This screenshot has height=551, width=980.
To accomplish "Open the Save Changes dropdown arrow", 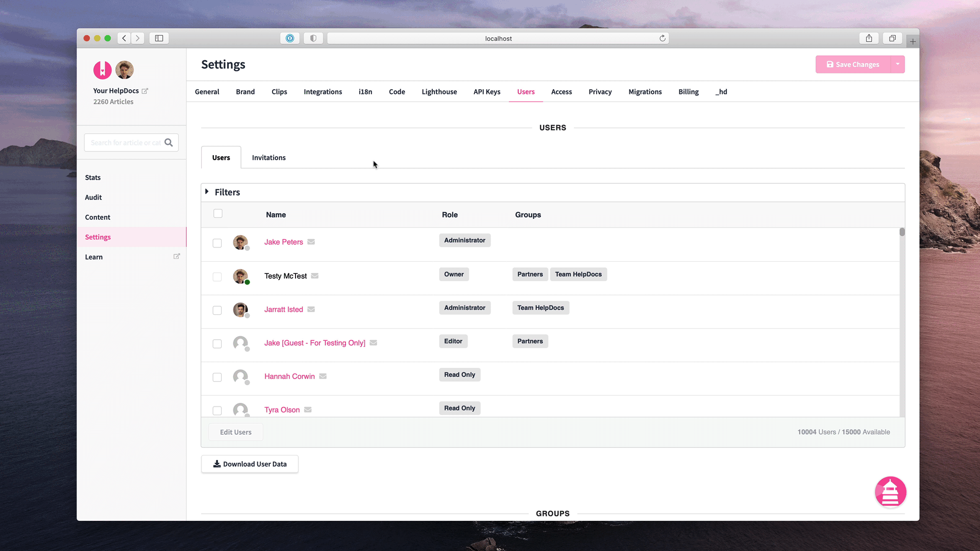I will coord(897,64).
